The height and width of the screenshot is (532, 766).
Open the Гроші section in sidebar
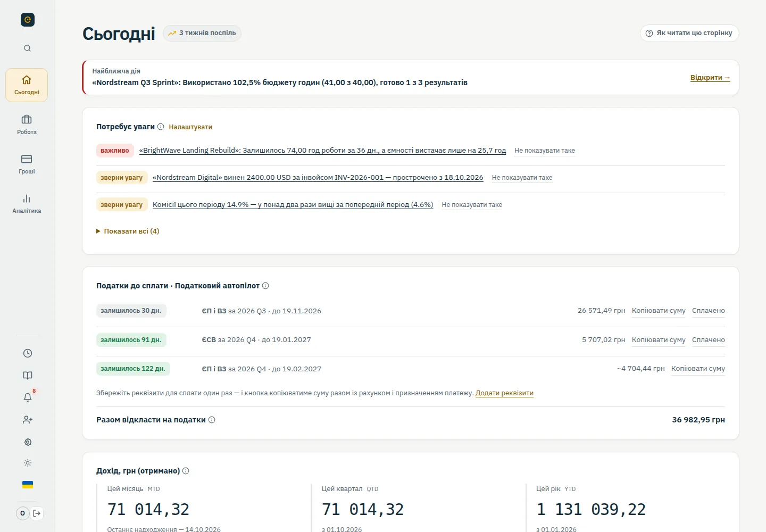[x=27, y=164]
